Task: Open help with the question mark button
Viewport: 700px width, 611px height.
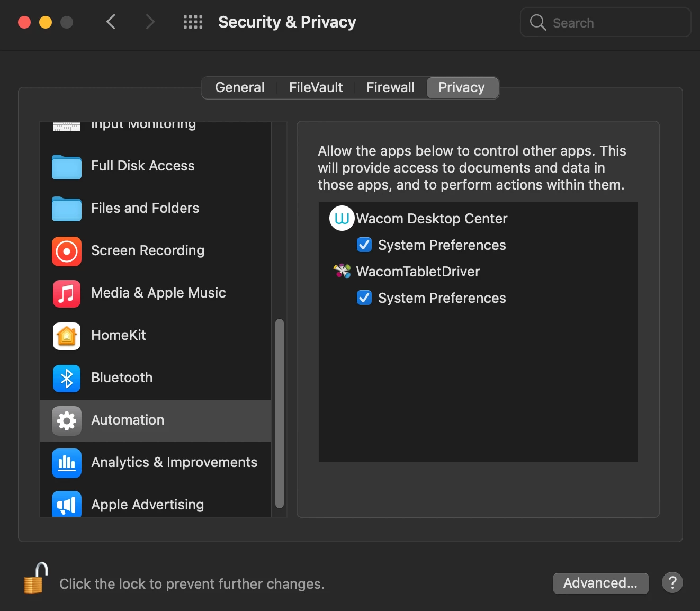Action: (672, 583)
